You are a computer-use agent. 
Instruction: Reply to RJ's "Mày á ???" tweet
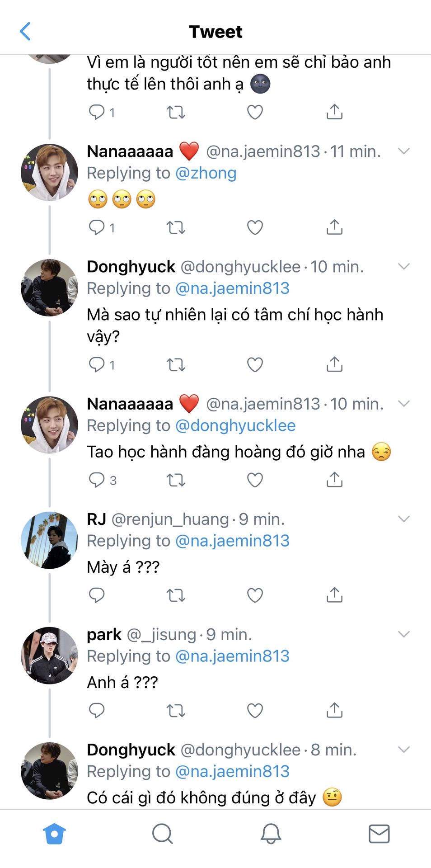click(x=97, y=595)
